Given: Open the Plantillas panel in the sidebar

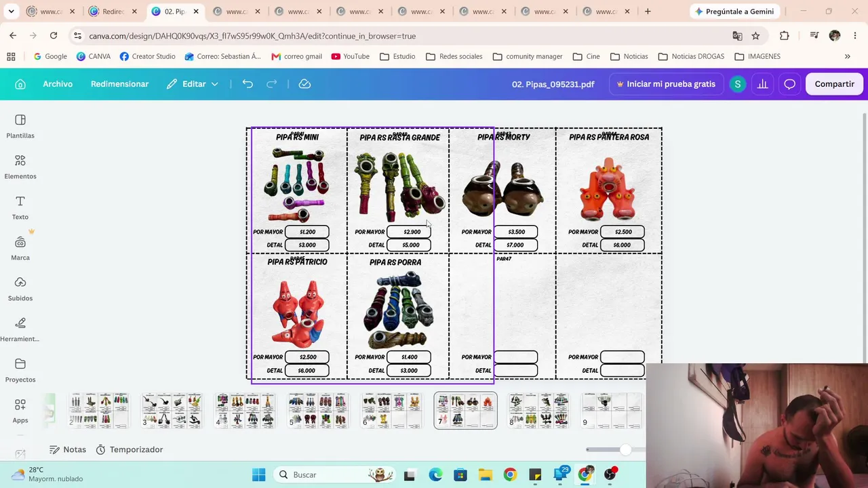Looking at the screenshot, I should [20, 126].
